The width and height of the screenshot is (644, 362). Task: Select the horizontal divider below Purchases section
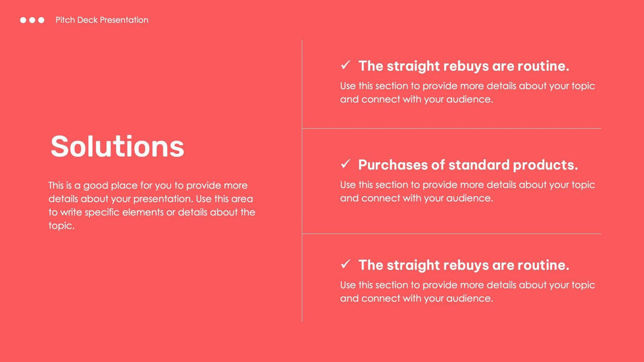451,234
